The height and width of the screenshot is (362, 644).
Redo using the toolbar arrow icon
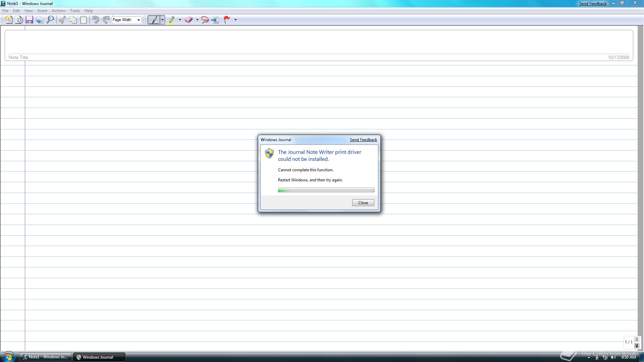coord(106,20)
